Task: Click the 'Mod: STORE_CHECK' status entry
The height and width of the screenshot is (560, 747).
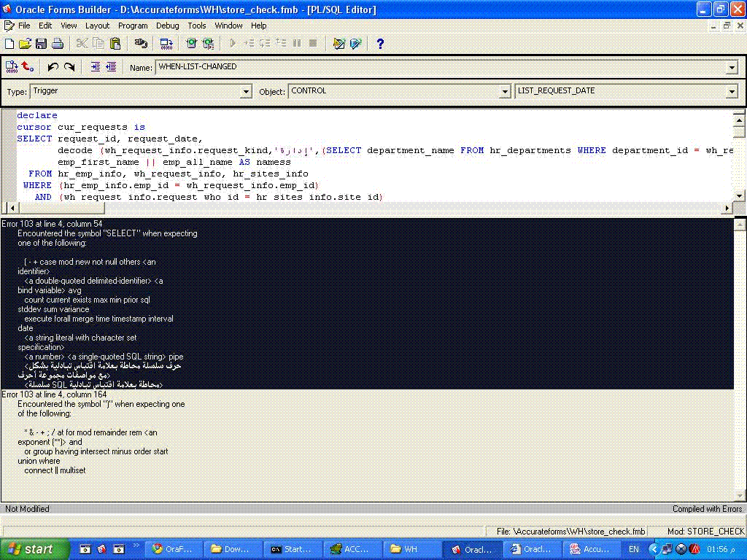Action: [x=705, y=532]
